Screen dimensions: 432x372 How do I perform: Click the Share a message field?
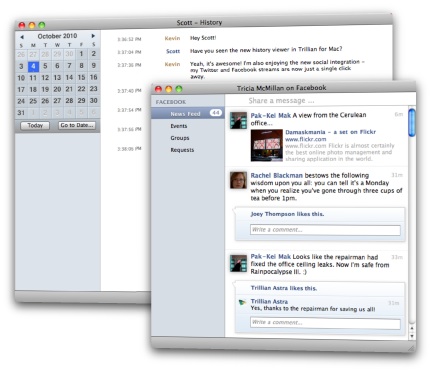[x=320, y=101]
